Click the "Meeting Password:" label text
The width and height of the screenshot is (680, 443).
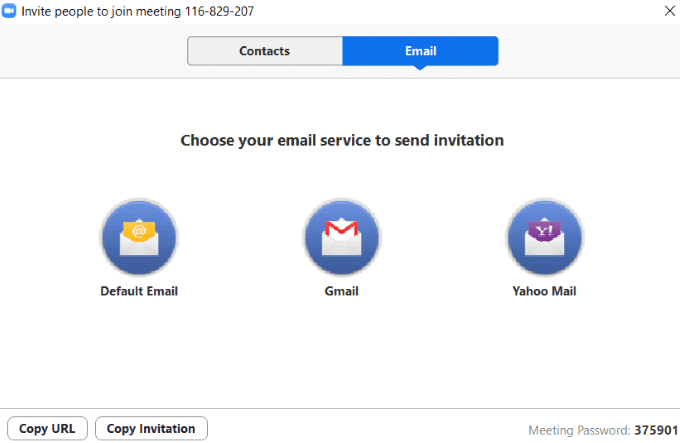579,430
